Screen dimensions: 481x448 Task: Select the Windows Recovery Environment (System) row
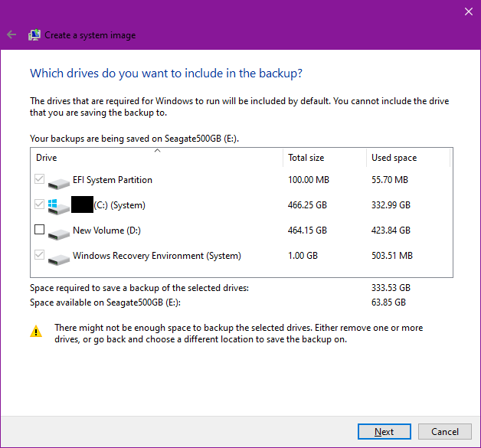pos(156,256)
